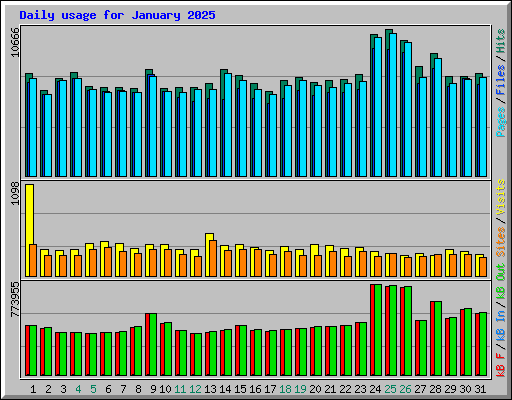This screenshot has width=512, height=400.
Task: Click the cyan pages bar for day 31
Action: (x=483, y=127)
